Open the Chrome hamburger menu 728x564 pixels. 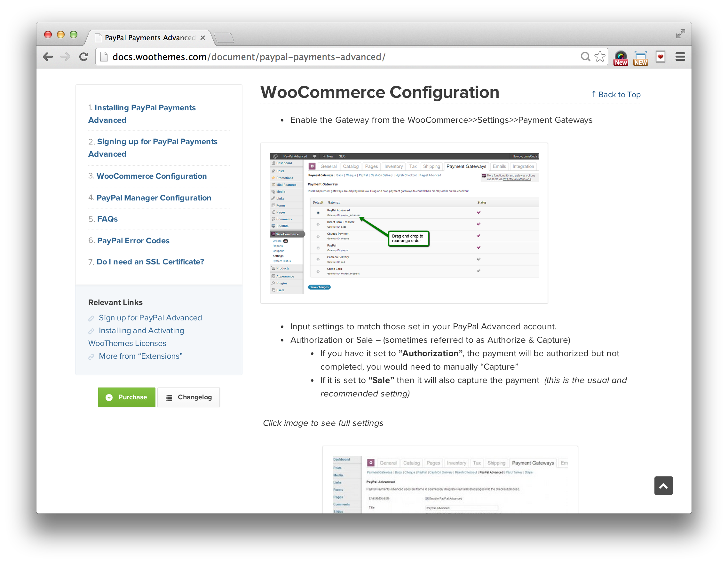[680, 57]
